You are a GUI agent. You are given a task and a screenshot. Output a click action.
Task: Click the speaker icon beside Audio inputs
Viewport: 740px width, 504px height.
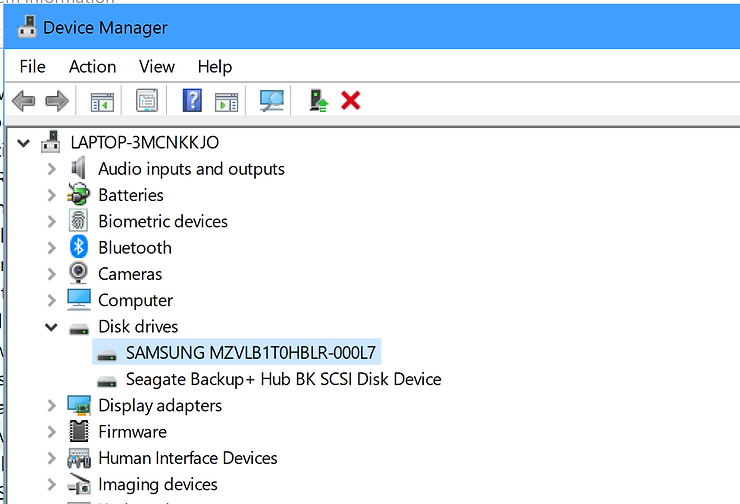pos(78,168)
